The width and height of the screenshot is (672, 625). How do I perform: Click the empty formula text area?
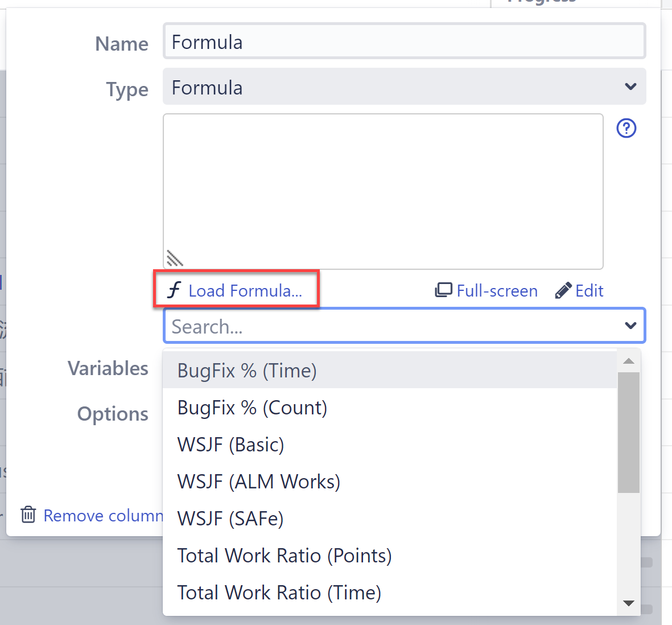click(x=383, y=188)
